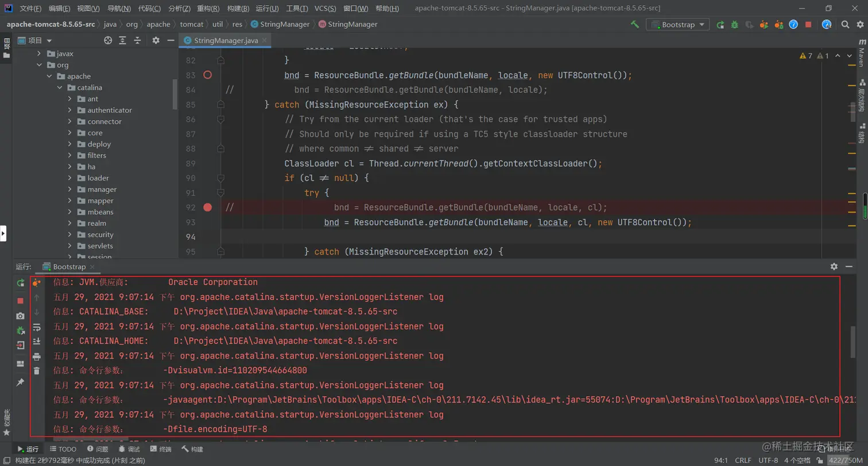Click the camera icon to dump threads
This screenshot has height=466, width=868.
pos(21,316)
